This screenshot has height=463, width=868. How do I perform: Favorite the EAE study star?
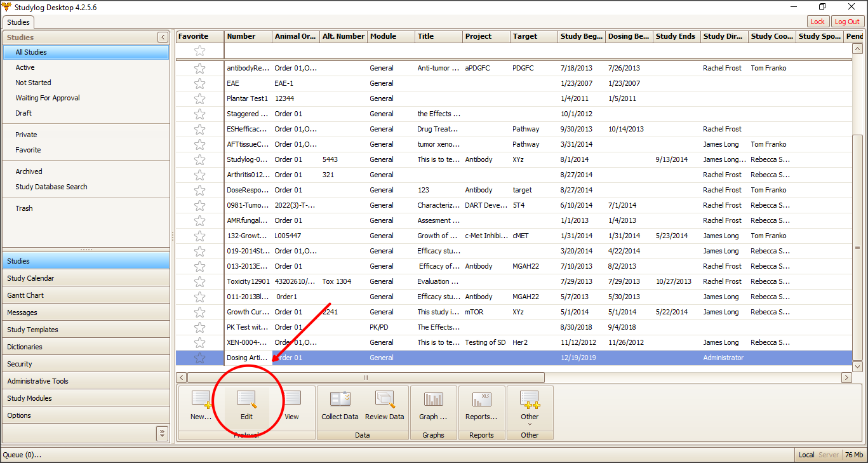tap(199, 83)
